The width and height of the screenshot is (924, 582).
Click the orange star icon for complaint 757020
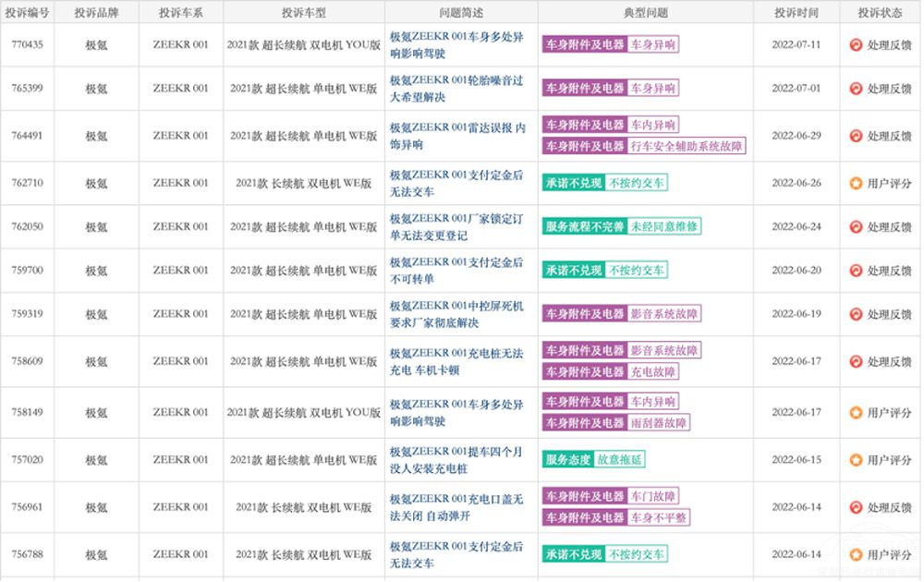[856, 460]
